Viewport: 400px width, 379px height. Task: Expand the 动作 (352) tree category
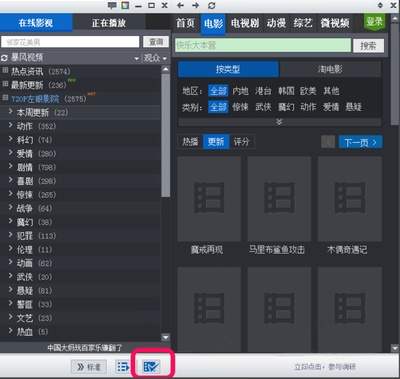pyautogui.click(x=11, y=126)
